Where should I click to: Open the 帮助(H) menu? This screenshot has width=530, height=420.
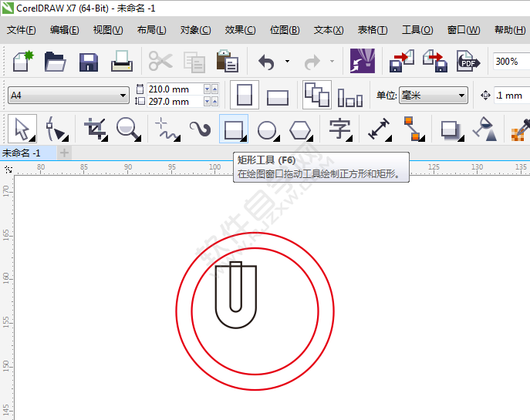pos(510,30)
